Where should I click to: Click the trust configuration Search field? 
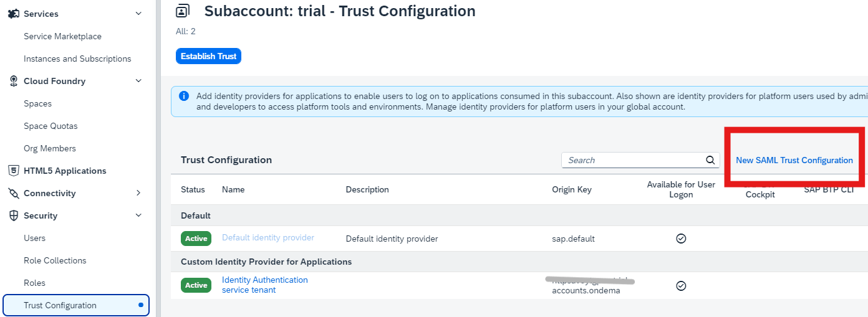pyautogui.click(x=633, y=160)
